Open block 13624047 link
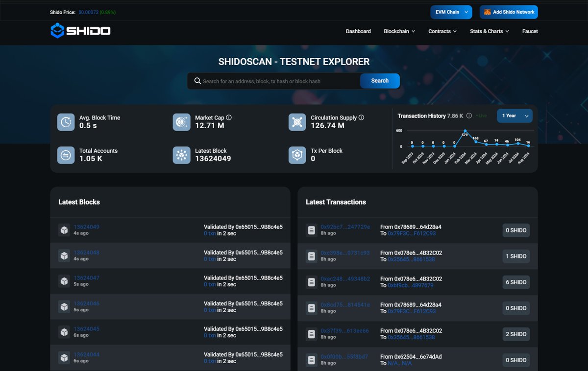Screen dimensions: 588x371 click(x=86, y=278)
